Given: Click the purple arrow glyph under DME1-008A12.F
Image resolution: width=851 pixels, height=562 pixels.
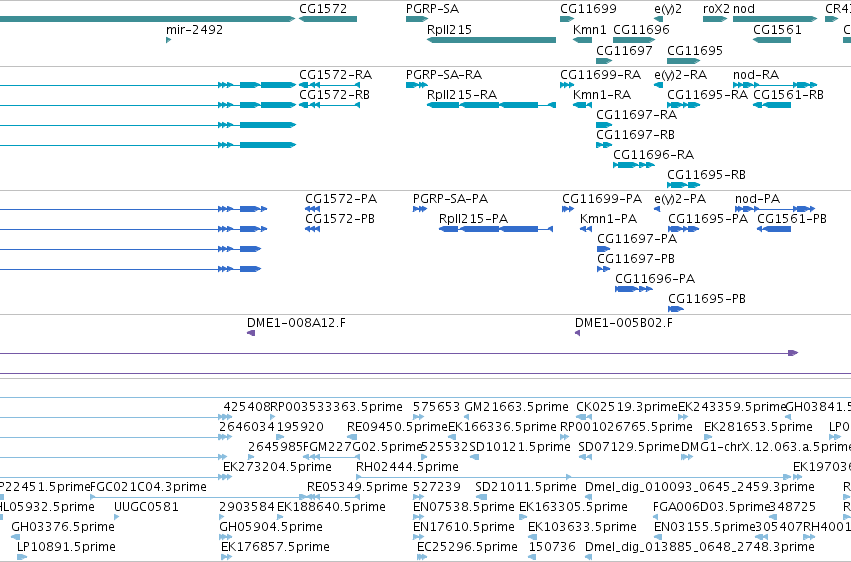Looking at the screenshot, I should pos(251,333).
